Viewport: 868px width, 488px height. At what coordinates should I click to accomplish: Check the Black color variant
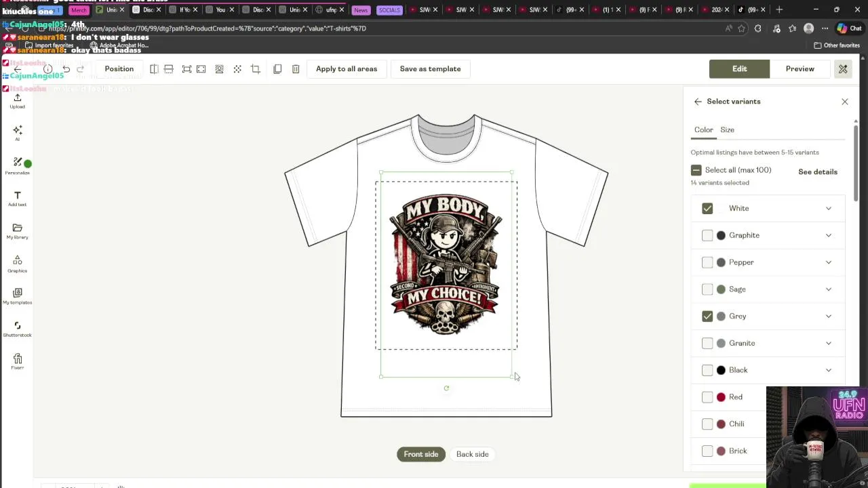point(707,370)
